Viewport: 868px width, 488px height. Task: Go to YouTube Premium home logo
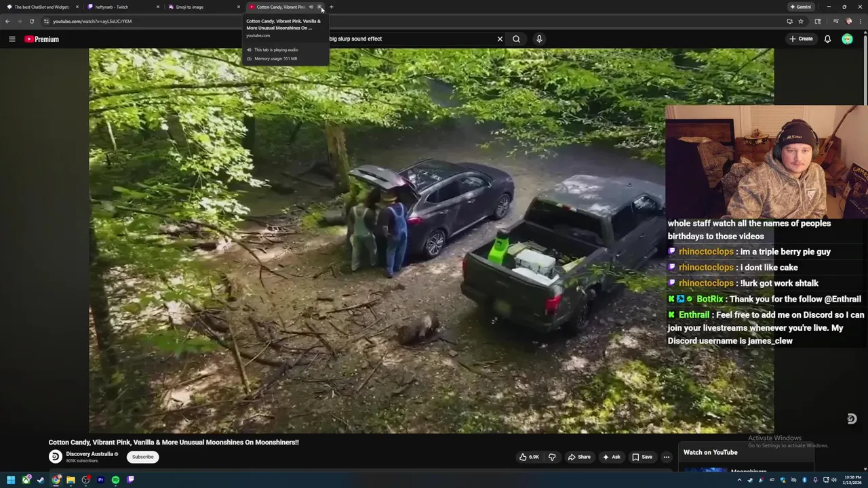[41, 39]
